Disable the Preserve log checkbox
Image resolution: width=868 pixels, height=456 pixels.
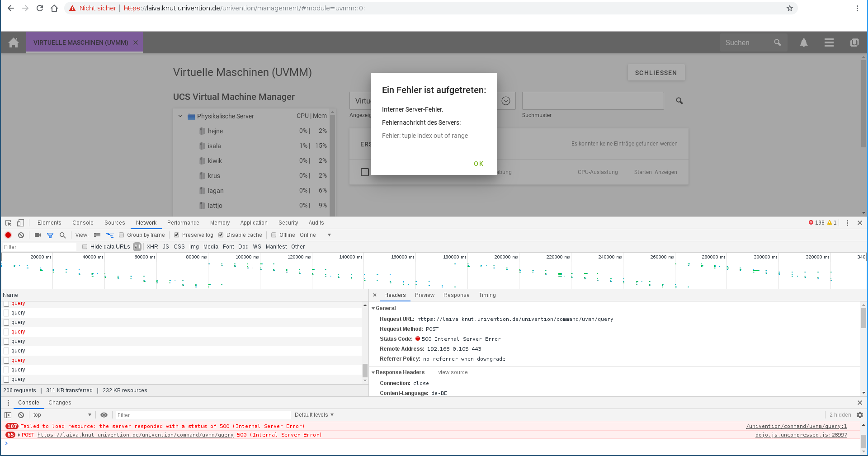pos(177,235)
